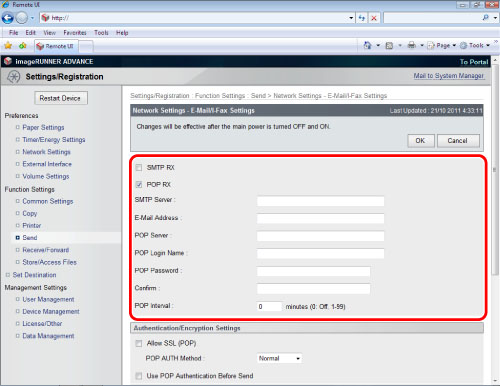Open Favorites star icon
The width and height of the screenshot is (500, 386).
[x=8, y=46]
